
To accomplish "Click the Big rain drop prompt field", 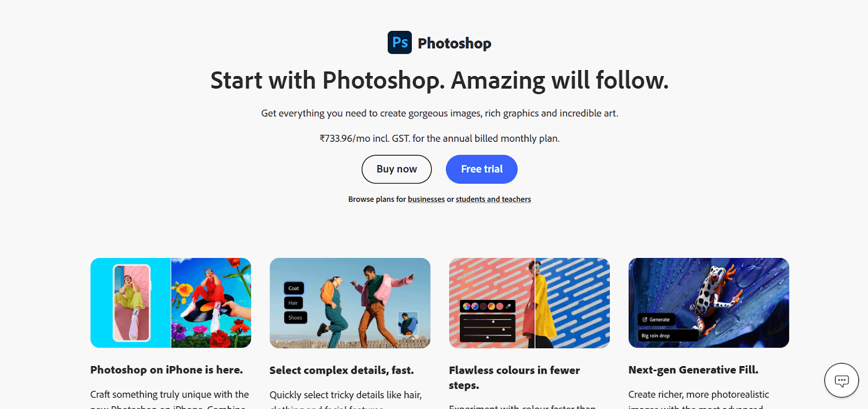I will click(x=668, y=336).
